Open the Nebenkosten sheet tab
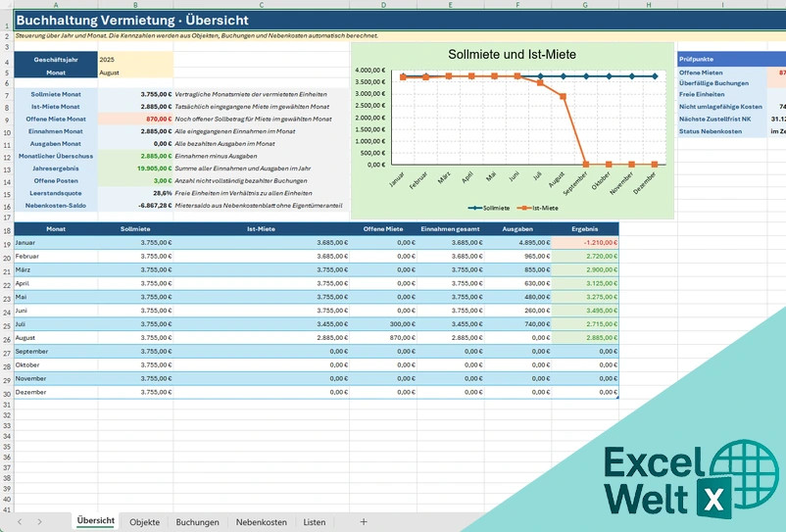 tap(261, 522)
